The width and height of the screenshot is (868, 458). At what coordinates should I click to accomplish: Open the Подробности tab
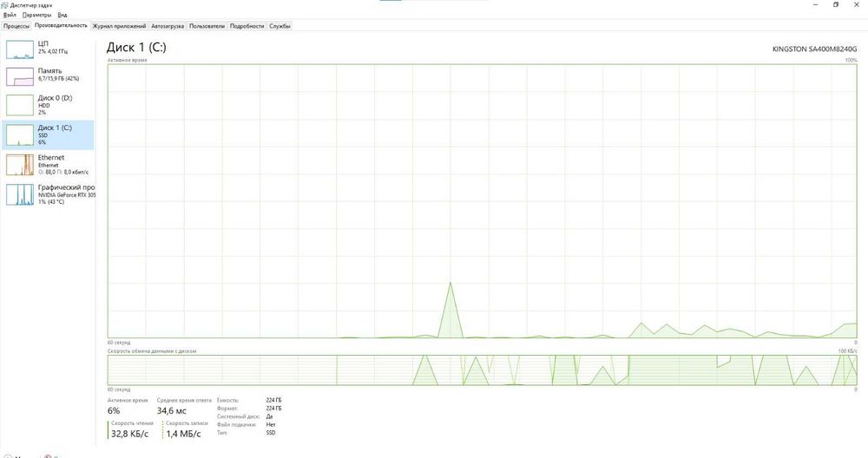pyautogui.click(x=247, y=26)
